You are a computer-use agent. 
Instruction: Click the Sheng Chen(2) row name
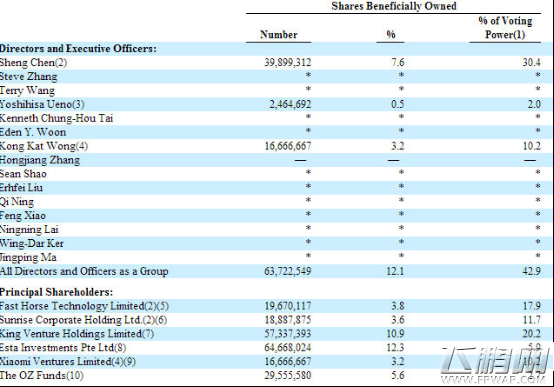33,63
